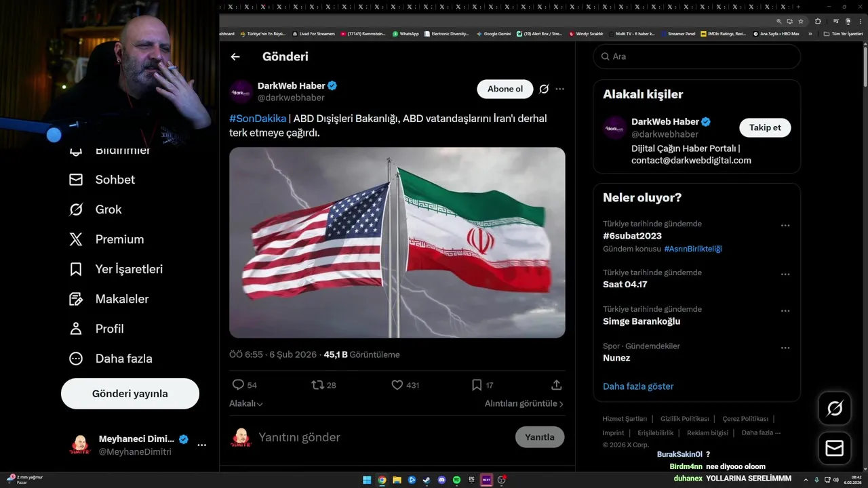This screenshot has width=868, height=488.
Task: Open Çerez Politikası footer link
Action: (745, 419)
